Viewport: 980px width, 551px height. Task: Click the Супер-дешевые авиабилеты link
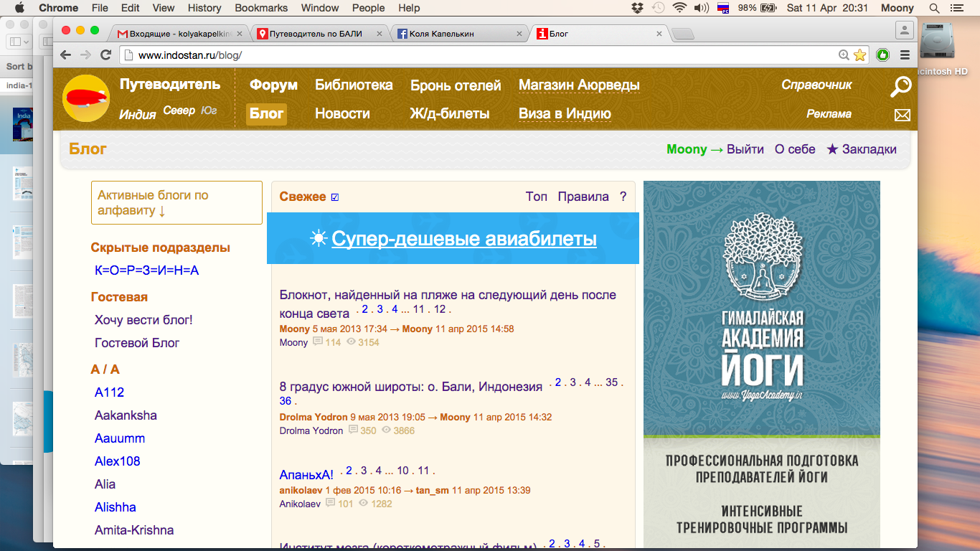(x=463, y=239)
